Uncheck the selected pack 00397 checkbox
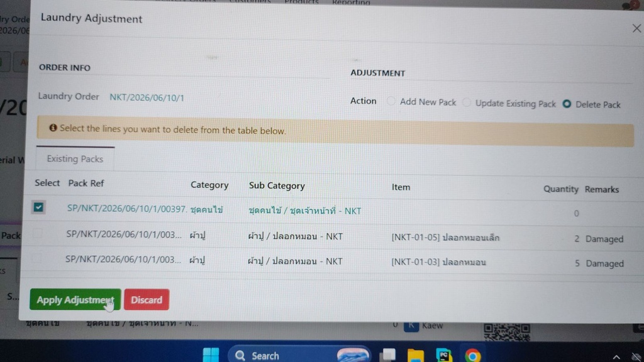The width and height of the screenshot is (644, 362). click(x=38, y=207)
